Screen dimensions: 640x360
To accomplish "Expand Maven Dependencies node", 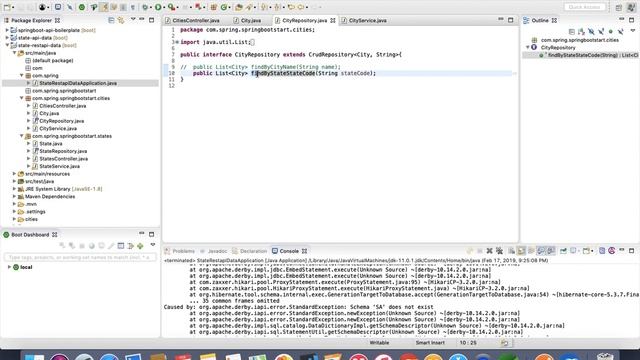I will [x=14, y=196].
